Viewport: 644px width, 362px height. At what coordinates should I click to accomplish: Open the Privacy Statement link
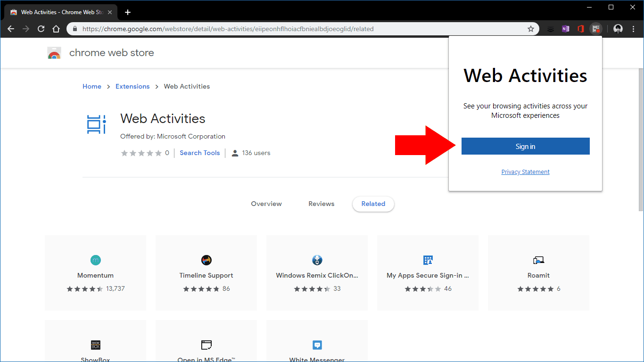526,172
